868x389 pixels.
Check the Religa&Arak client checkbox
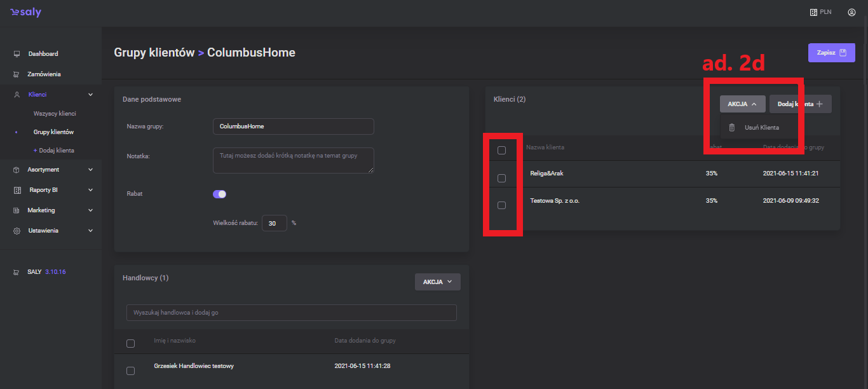(x=501, y=178)
